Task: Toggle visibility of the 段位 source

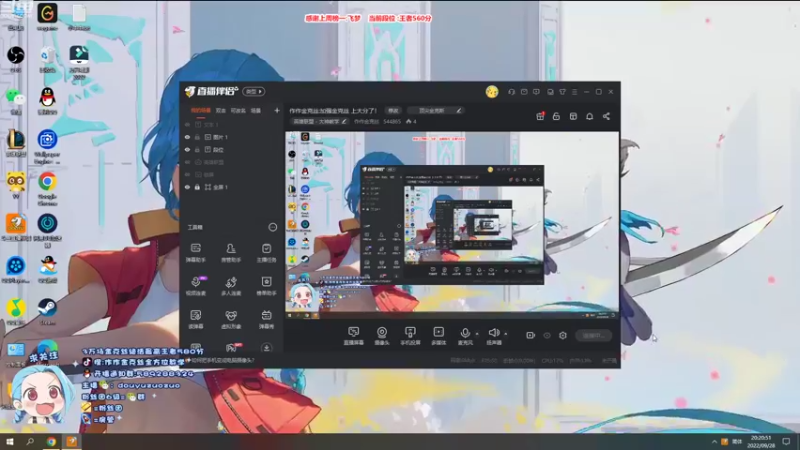Action: pyautogui.click(x=187, y=150)
